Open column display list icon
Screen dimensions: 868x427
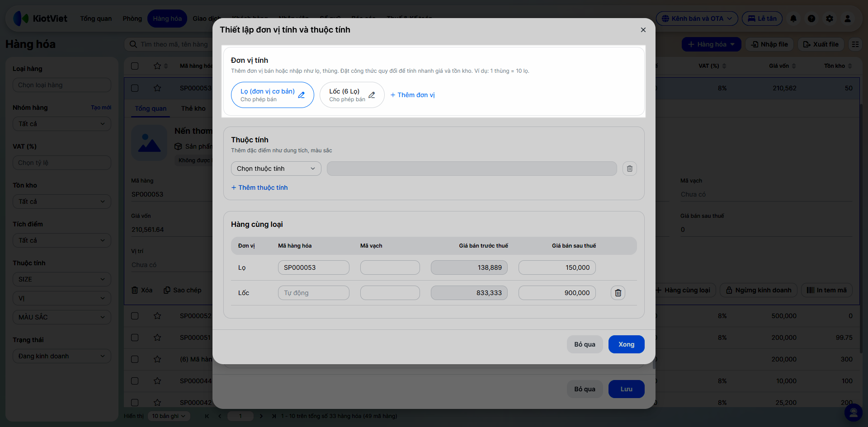[855, 44]
